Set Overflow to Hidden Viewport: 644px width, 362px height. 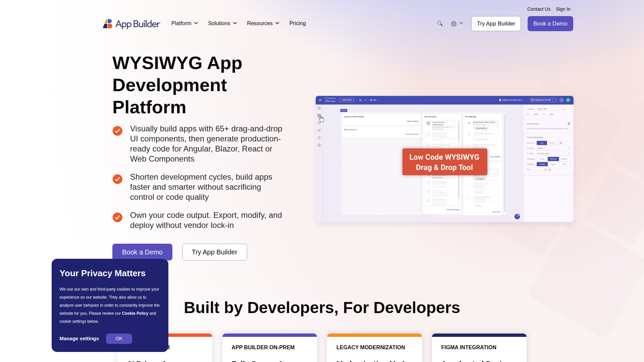point(553,164)
